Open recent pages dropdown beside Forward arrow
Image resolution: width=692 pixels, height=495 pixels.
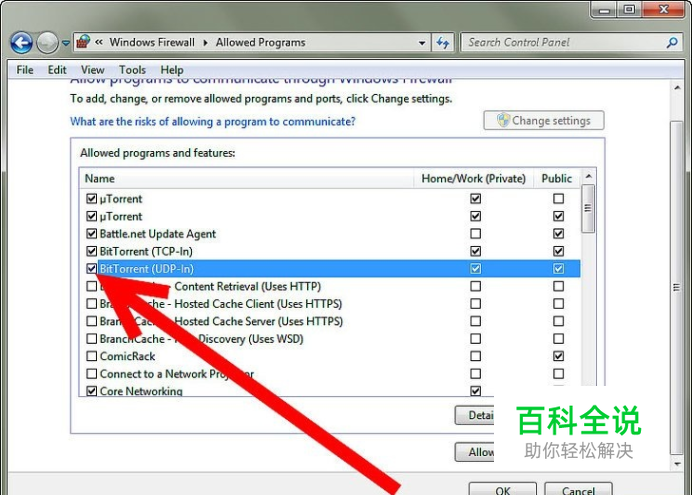[66, 43]
